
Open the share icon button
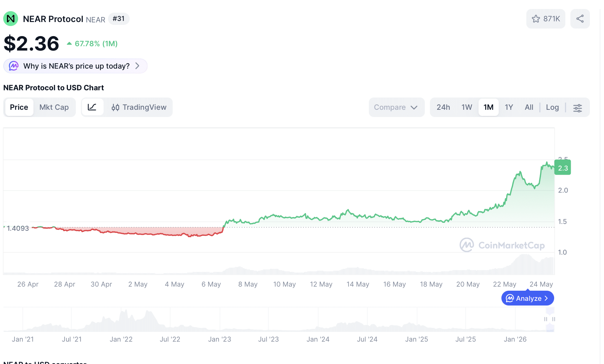(580, 19)
